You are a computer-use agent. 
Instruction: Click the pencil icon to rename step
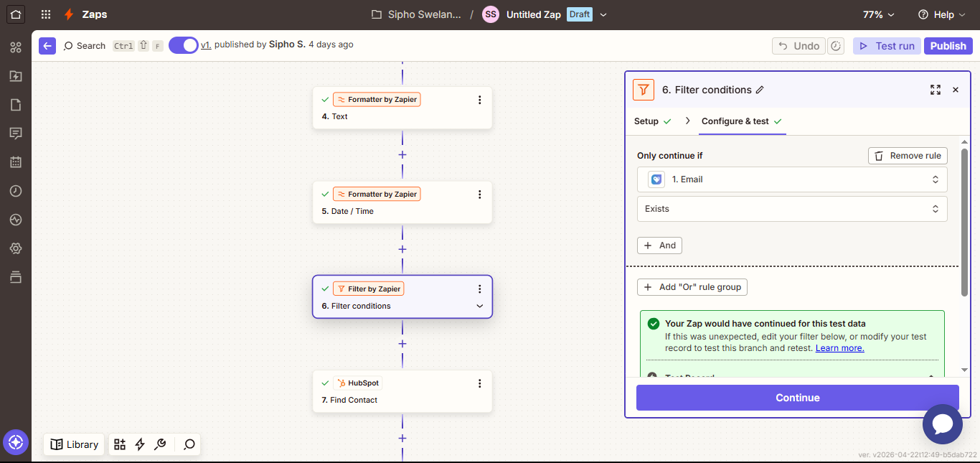tap(760, 90)
